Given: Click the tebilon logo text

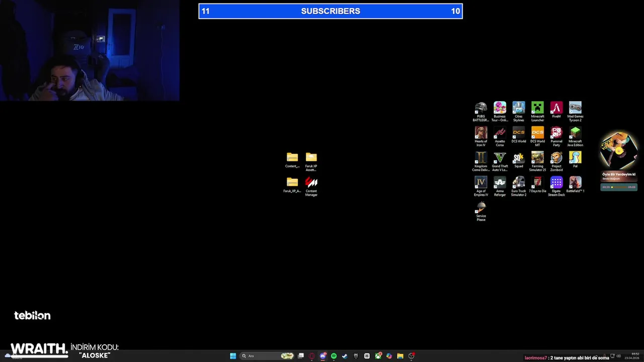Looking at the screenshot, I should click(32, 316).
